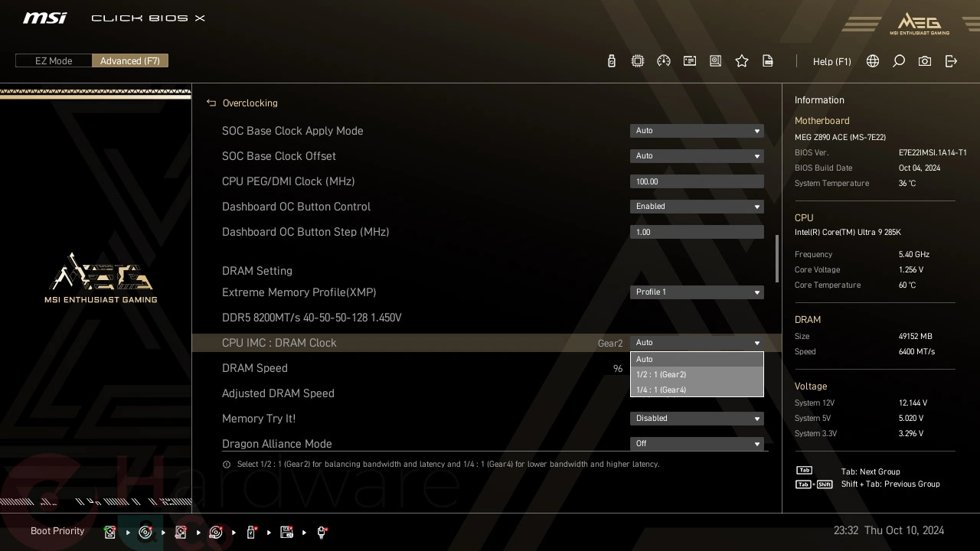
Task: Click System 12V value 12.144 V
Action: click(913, 403)
